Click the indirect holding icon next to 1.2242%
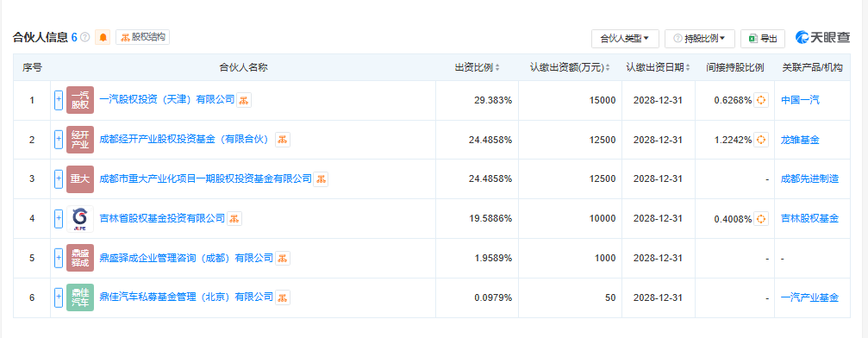This screenshot has height=338, width=868. [x=761, y=140]
